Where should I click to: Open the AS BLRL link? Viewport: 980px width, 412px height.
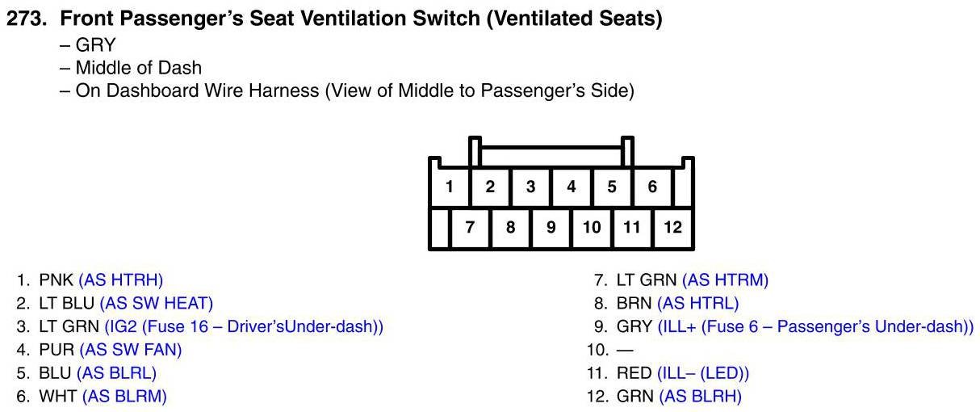click(116, 373)
